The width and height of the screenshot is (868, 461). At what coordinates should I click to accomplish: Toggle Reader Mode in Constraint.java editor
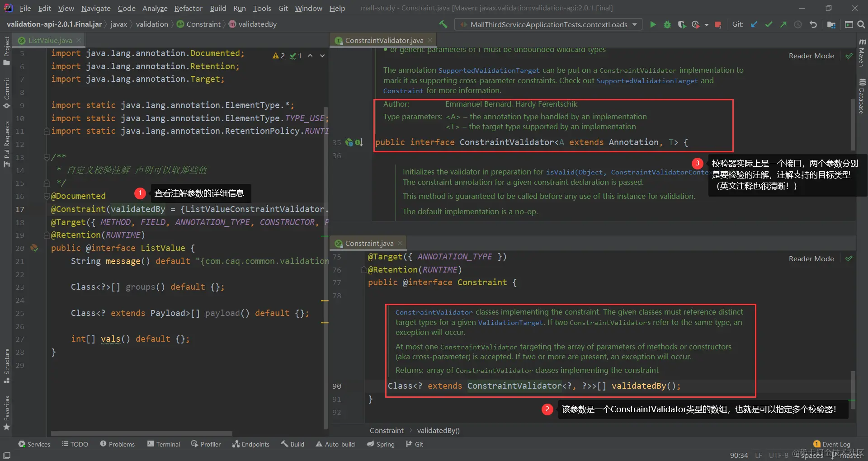pos(811,259)
